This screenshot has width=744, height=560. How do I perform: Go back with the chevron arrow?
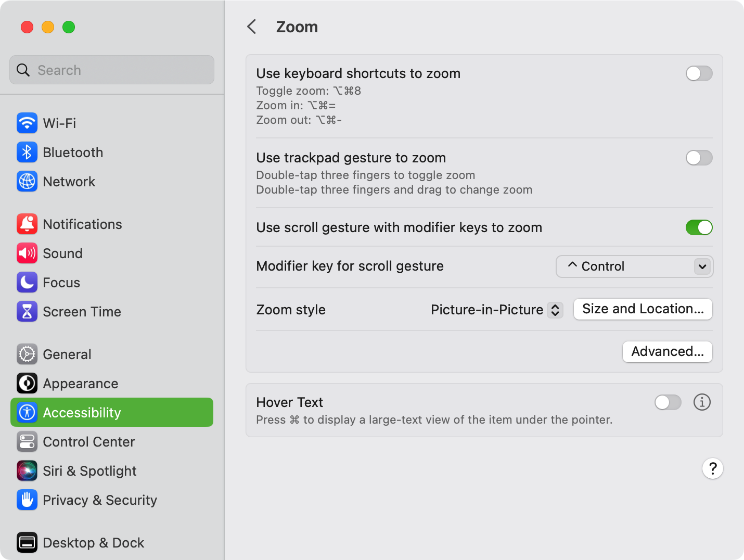(252, 27)
